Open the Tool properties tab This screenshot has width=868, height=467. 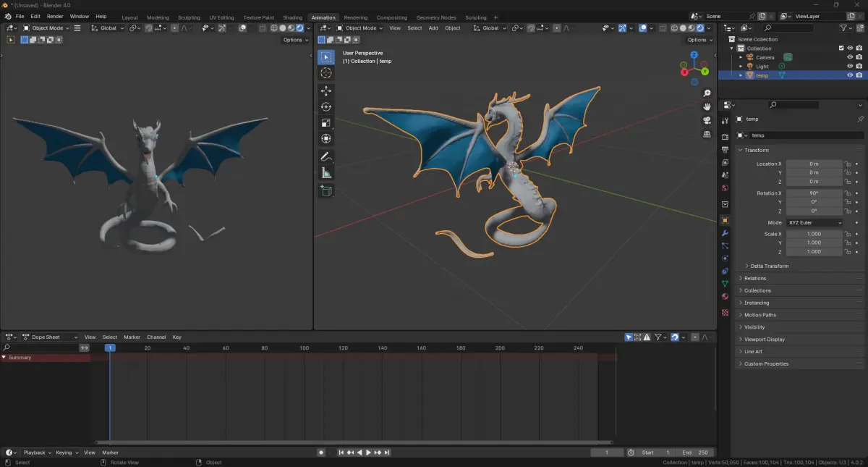[x=725, y=120]
